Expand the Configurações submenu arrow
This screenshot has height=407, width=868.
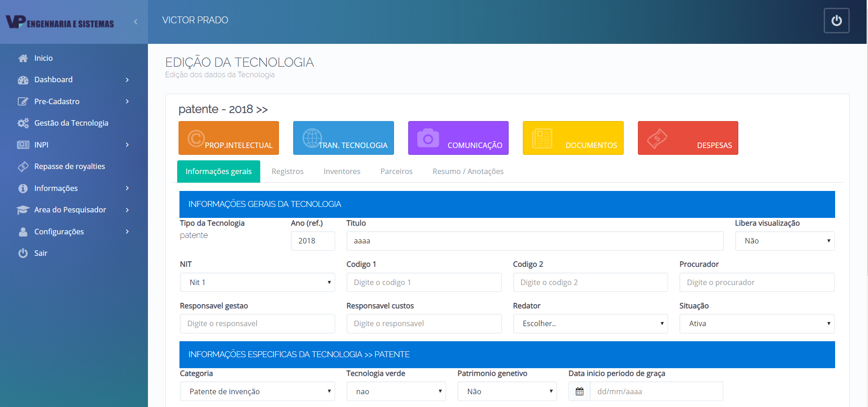pyautogui.click(x=127, y=232)
